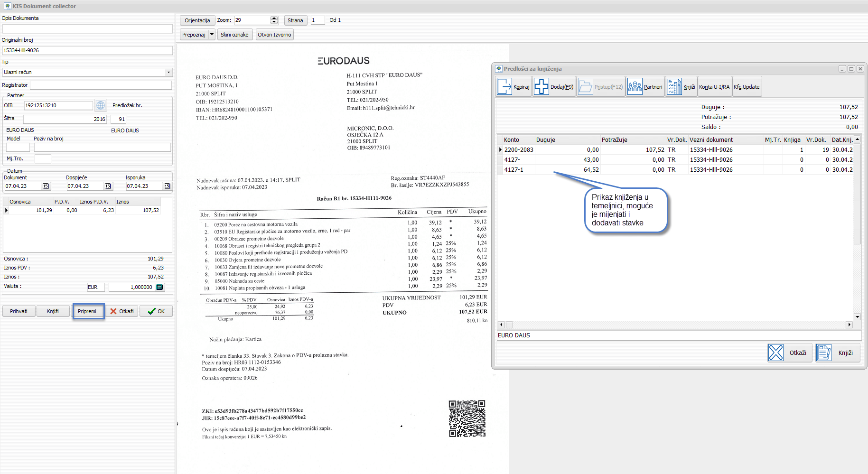Click the Prihvati button

click(x=19, y=311)
